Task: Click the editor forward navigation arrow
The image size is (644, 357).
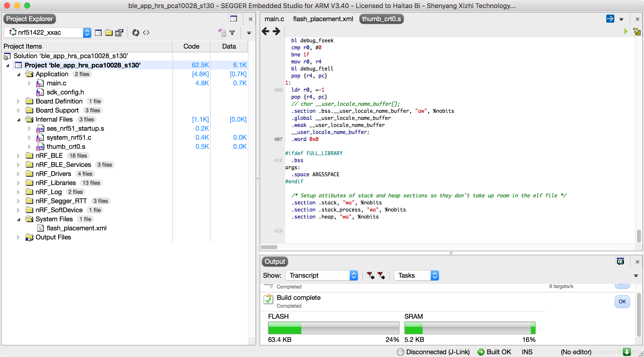Action: pos(276,31)
